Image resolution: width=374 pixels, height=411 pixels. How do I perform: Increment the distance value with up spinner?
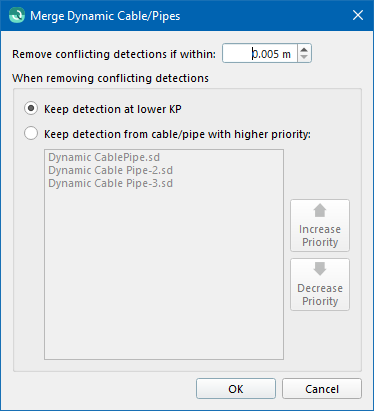point(304,49)
